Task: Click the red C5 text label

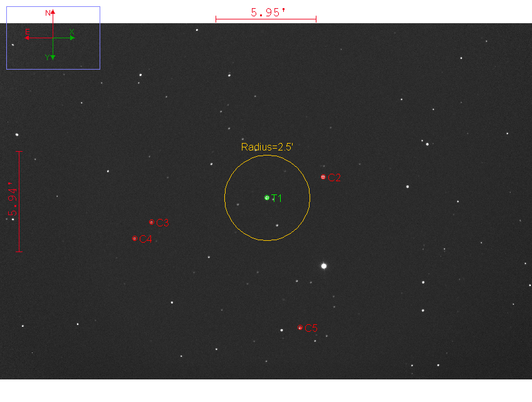Action: (x=311, y=328)
